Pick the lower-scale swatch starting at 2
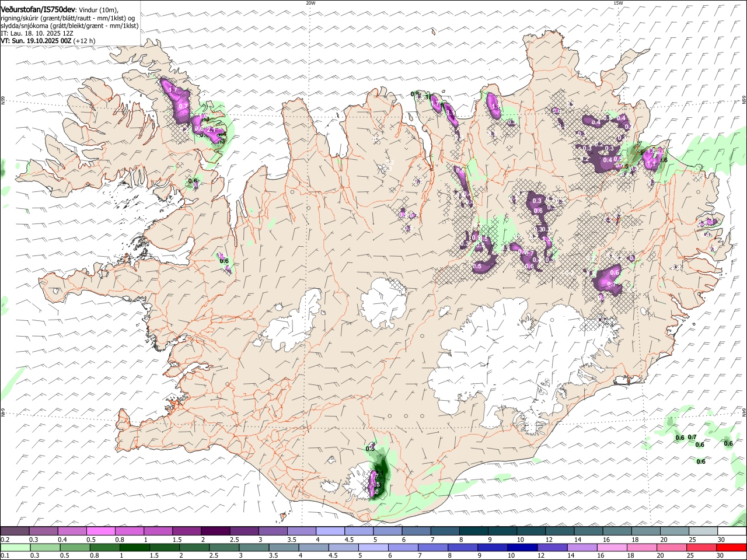Screen dimensions: 747x560 [x=194, y=547]
